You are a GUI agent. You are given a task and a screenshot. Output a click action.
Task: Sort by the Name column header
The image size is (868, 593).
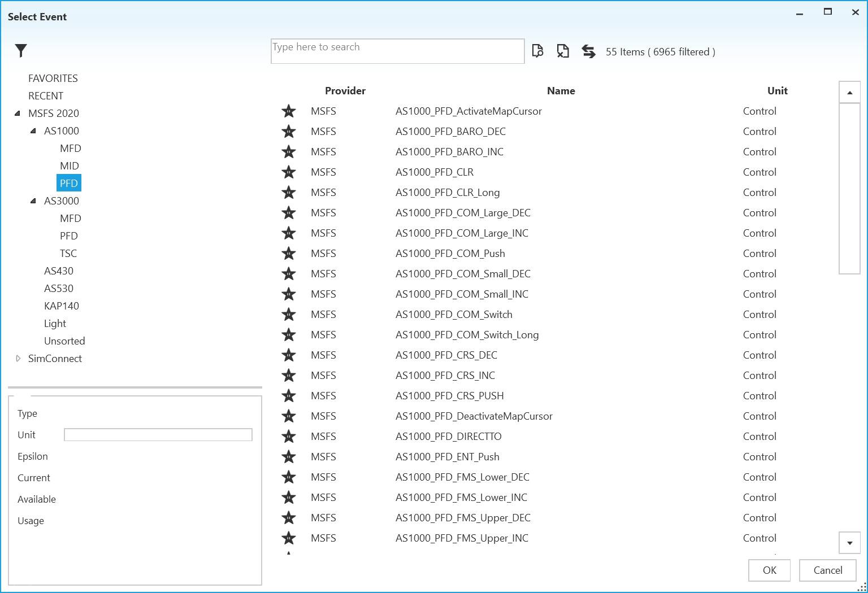pyautogui.click(x=561, y=91)
